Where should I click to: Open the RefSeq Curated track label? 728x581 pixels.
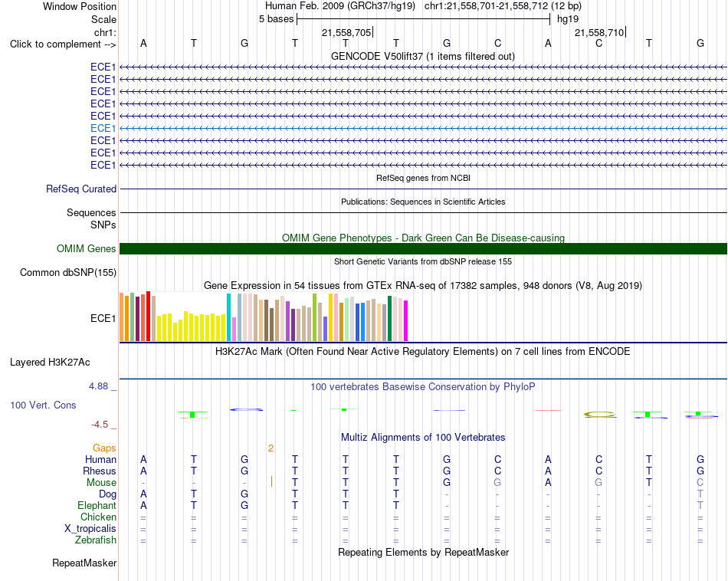pyautogui.click(x=81, y=189)
